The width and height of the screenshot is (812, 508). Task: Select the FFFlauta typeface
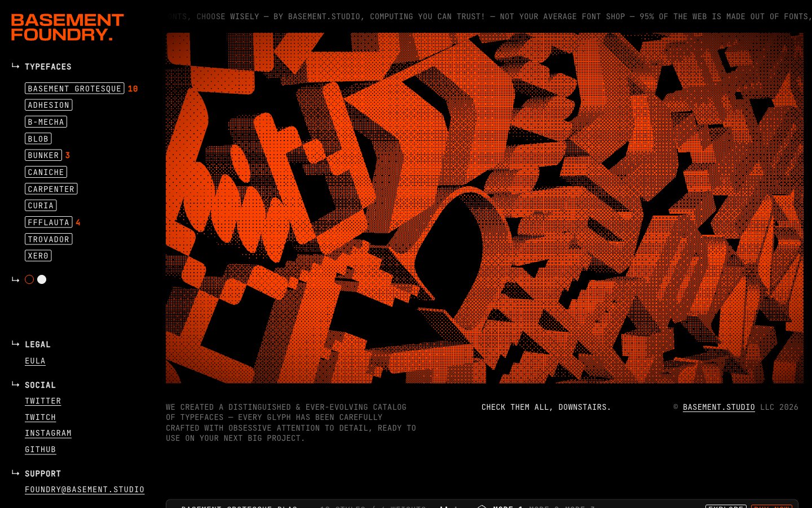click(48, 222)
